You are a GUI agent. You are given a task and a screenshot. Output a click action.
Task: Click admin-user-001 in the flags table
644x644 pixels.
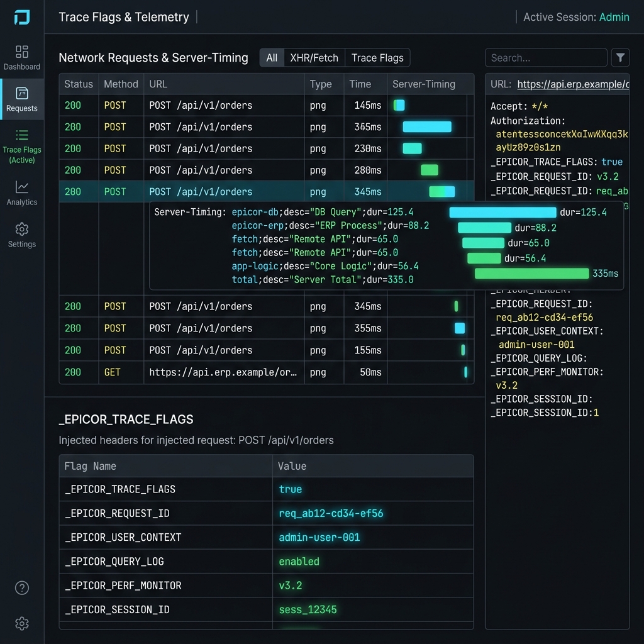pyautogui.click(x=319, y=537)
